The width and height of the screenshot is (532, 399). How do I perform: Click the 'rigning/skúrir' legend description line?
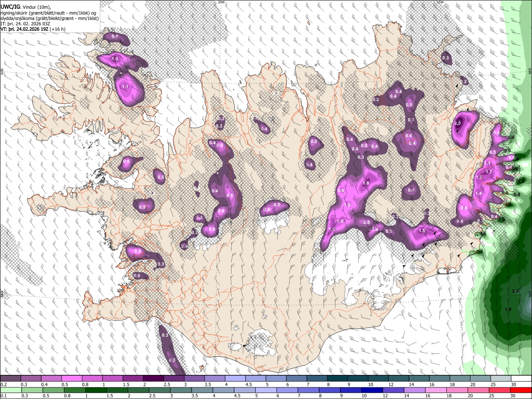coord(48,13)
